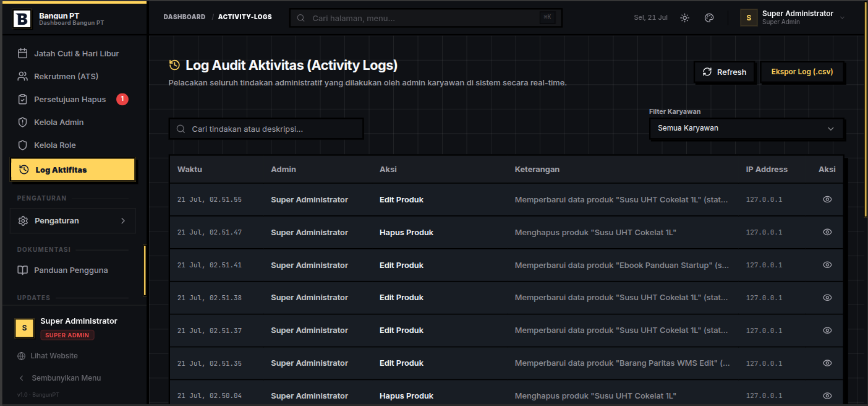This screenshot has height=406, width=868.
Task: Open Kelola Admin menu
Action: tap(73, 123)
